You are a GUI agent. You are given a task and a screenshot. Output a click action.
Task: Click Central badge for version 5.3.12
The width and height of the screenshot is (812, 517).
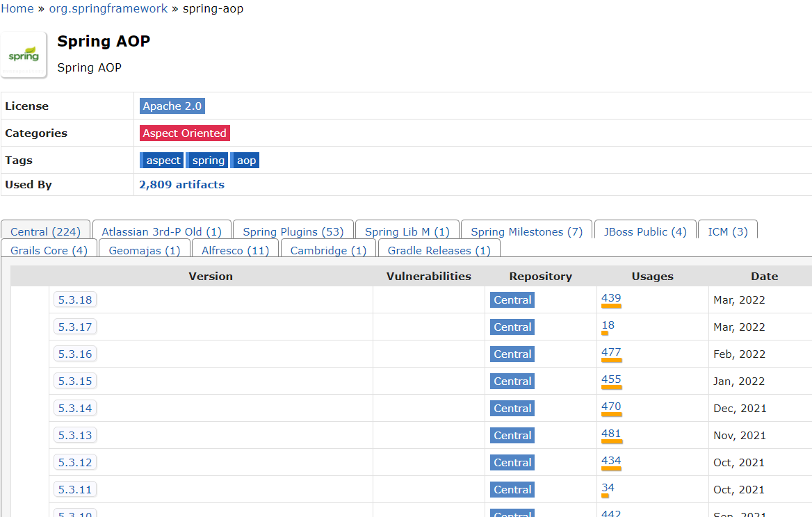click(x=512, y=463)
